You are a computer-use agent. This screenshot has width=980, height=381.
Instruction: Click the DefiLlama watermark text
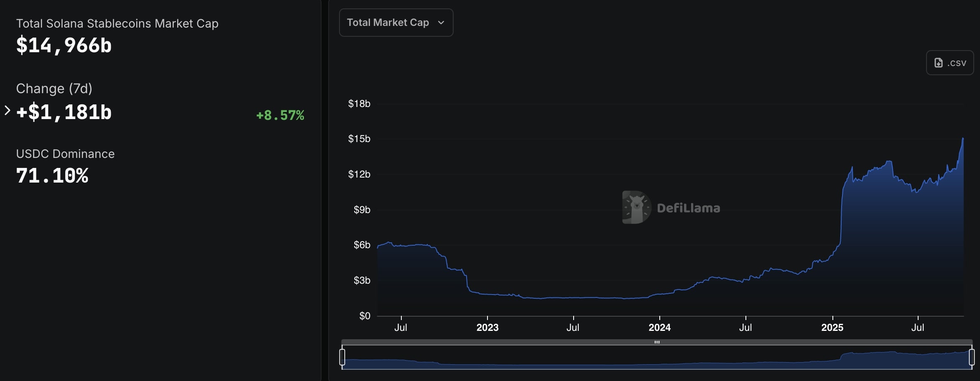click(688, 208)
